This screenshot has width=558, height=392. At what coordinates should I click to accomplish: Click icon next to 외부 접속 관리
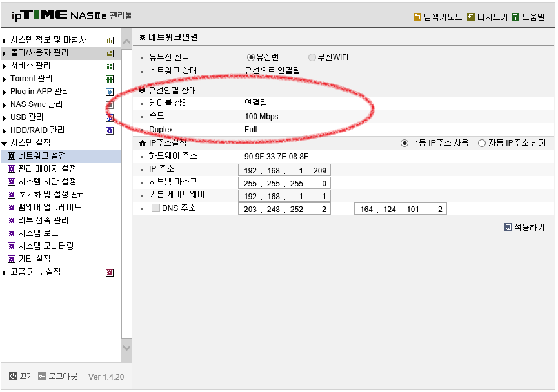pyautogui.click(x=12, y=220)
